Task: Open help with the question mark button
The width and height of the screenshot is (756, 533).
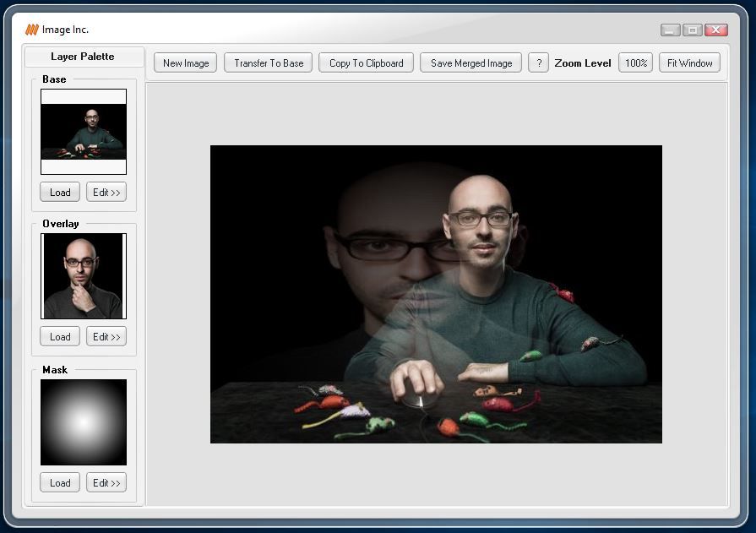Action: (x=538, y=63)
